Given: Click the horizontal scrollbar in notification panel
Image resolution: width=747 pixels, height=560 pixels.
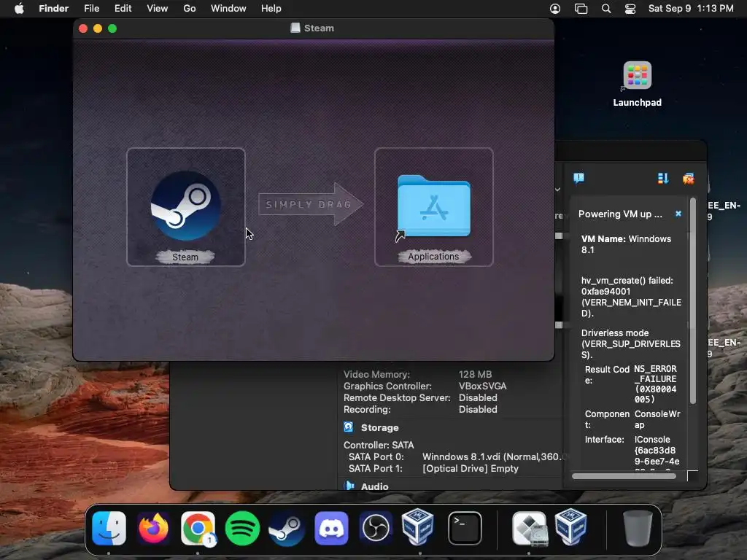Looking at the screenshot, I should tap(624, 476).
